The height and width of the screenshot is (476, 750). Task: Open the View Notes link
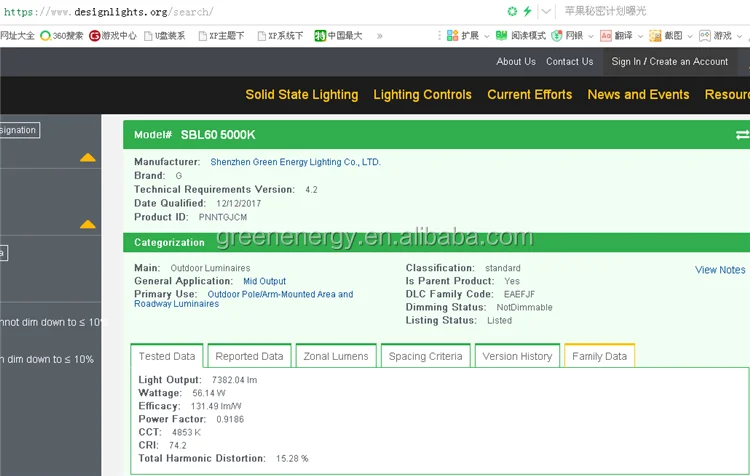[x=720, y=270]
